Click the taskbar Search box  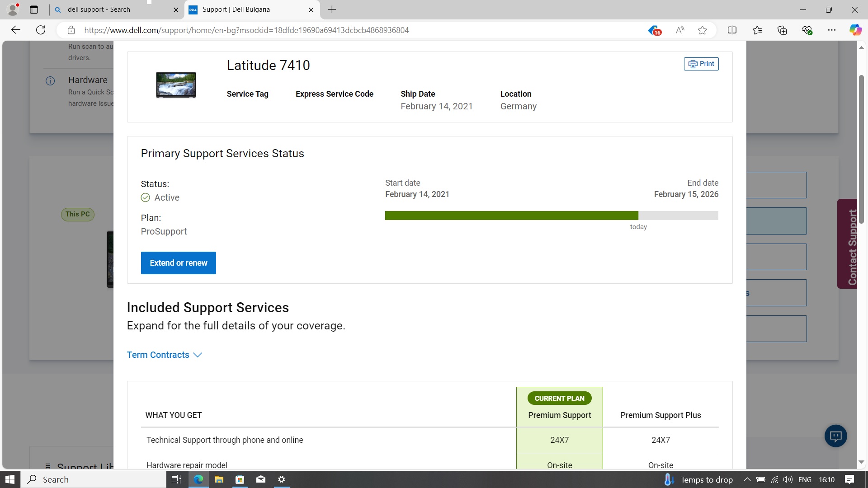(94, 479)
